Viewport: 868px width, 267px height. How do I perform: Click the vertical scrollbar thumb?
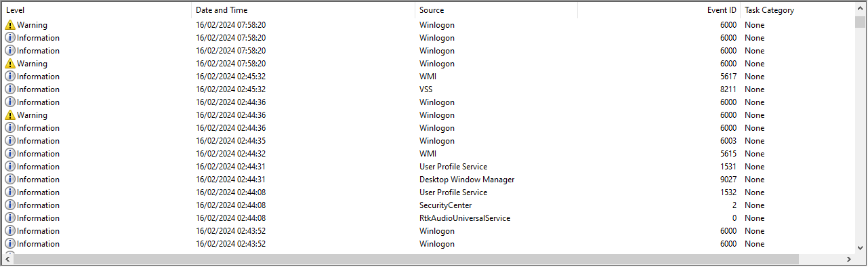click(860, 22)
